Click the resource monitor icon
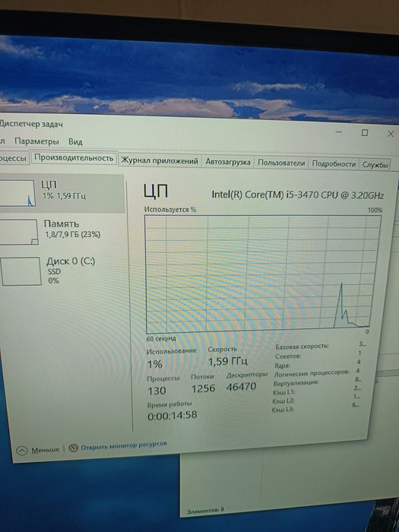 coord(73,448)
